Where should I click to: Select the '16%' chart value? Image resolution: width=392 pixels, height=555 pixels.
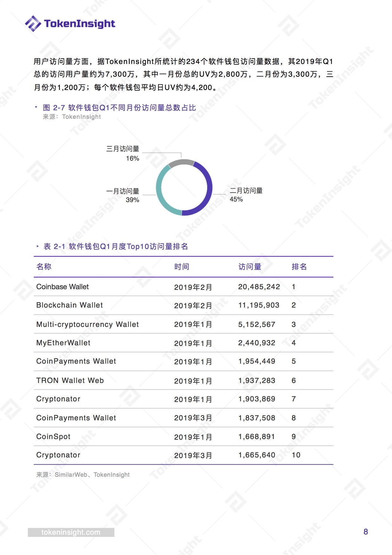click(132, 158)
